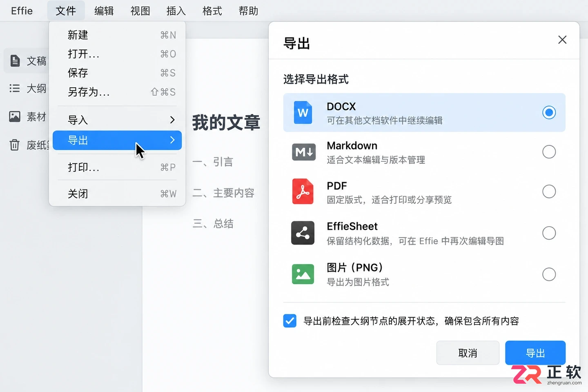Expand the 导出 submenu chevron
This screenshot has height=392, width=588.
(172, 140)
